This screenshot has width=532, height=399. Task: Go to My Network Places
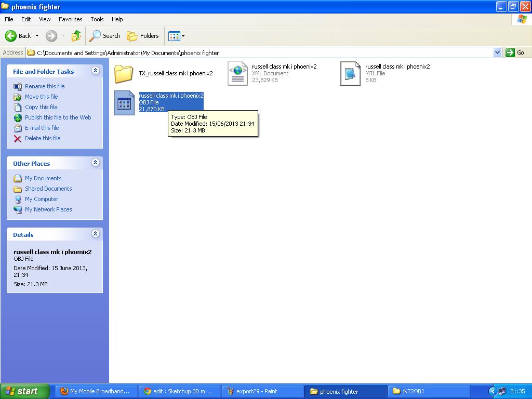coord(48,209)
